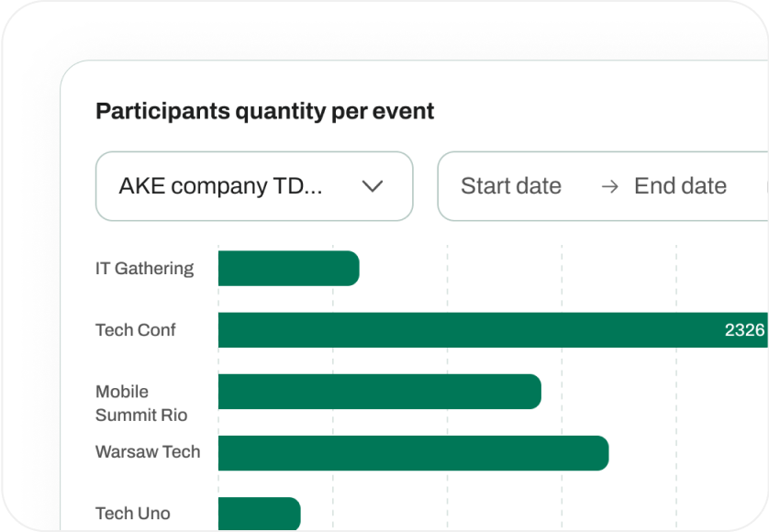This screenshot has height=532, width=769.
Task: Set the End date field
Action: [680, 186]
